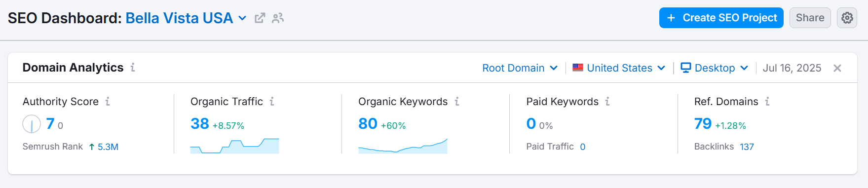Click the Share button
The image size is (868, 188).
pyautogui.click(x=810, y=18)
